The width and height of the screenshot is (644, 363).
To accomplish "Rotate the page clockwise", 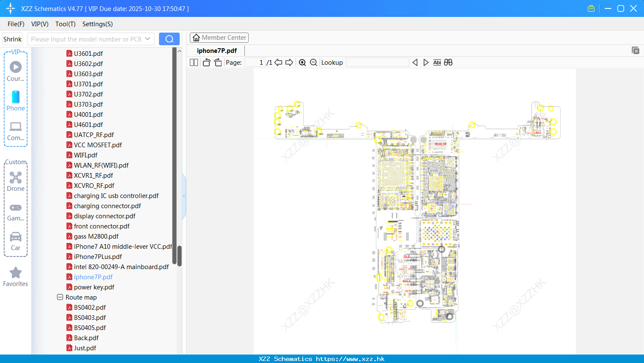I will (218, 62).
